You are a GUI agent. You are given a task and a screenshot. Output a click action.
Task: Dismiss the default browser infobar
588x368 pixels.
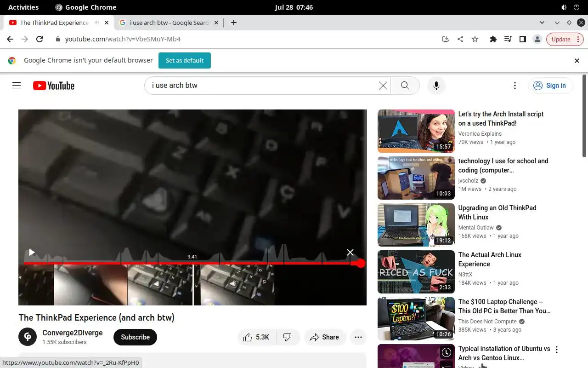(577, 60)
